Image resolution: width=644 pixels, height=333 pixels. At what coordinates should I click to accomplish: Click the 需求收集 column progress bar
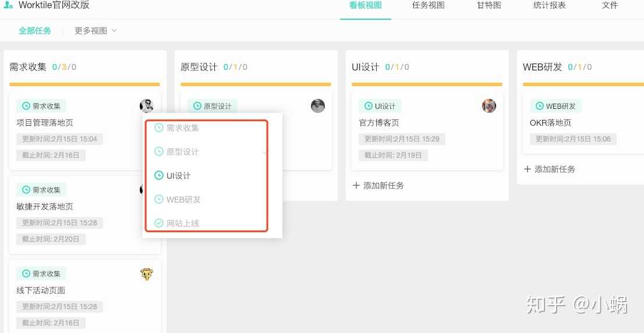[84, 84]
